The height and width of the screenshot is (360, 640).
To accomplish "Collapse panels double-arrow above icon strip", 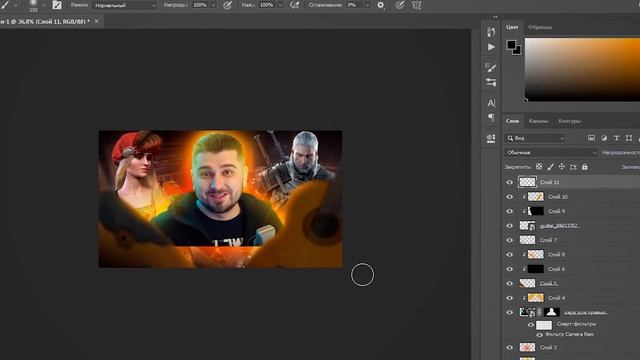I will pyautogui.click(x=495, y=17).
